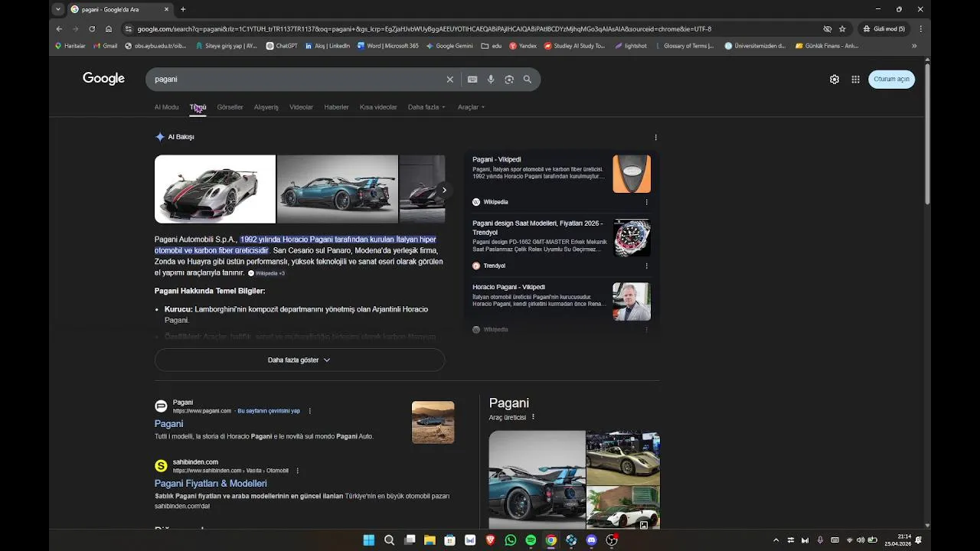Select the Videolar tab
Screen dimensions: 980x551
pos(301,107)
